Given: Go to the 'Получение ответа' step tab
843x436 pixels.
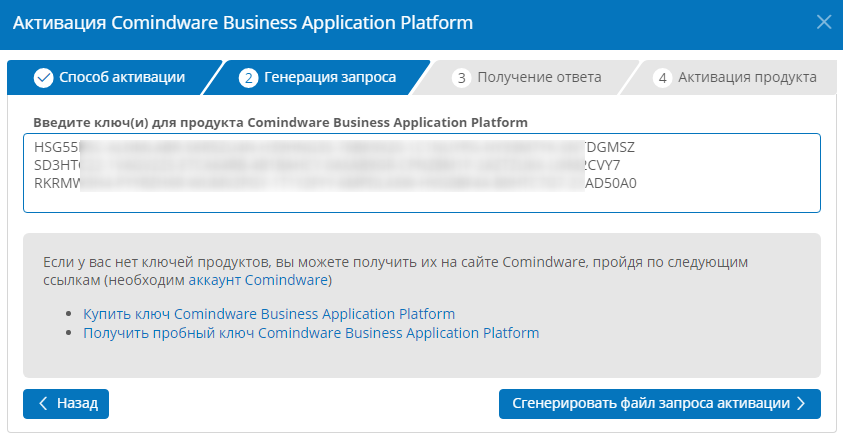Looking at the screenshot, I should pos(526,77).
